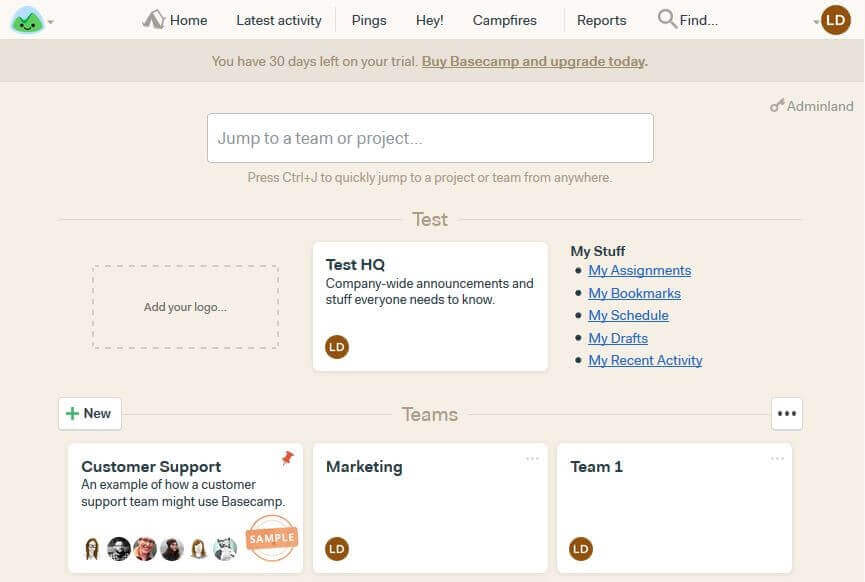Click the Adminland key icon
Image resolution: width=865 pixels, height=582 pixels.
(777, 105)
